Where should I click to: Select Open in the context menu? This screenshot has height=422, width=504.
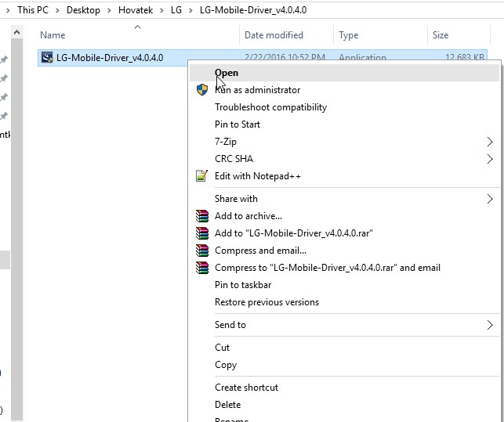[x=344, y=73]
